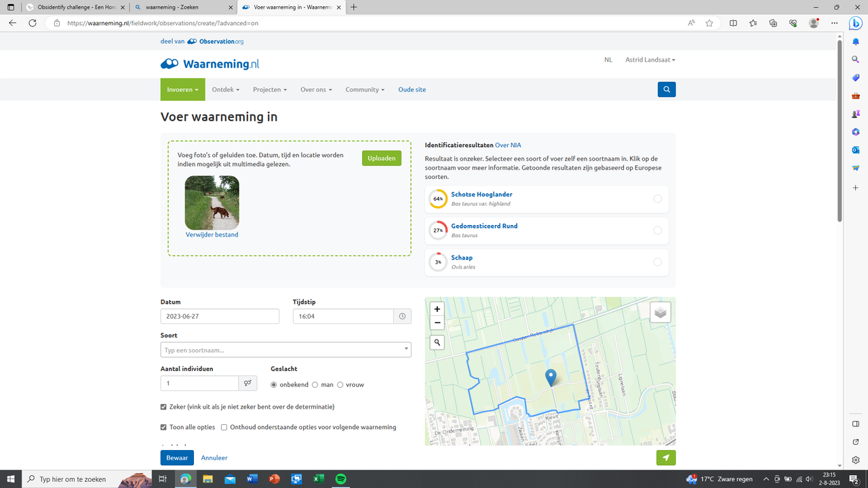Screen dimensions: 868x488
Task: Select the Schotse Hooglander result radio
Action: (x=658, y=199)
